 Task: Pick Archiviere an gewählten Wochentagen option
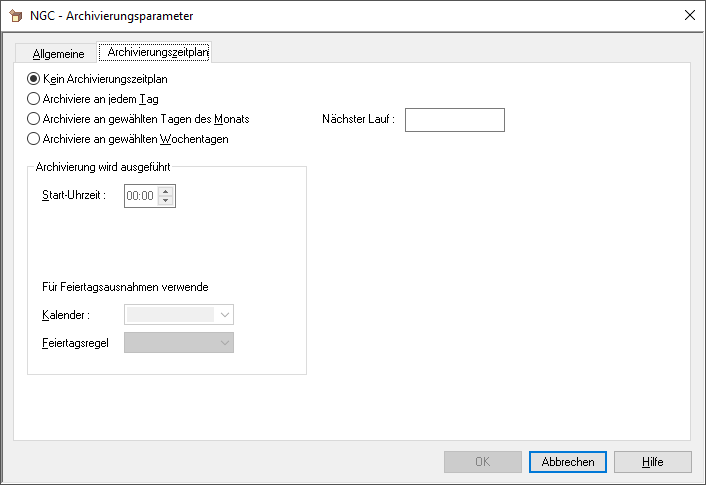click(34, 139)
